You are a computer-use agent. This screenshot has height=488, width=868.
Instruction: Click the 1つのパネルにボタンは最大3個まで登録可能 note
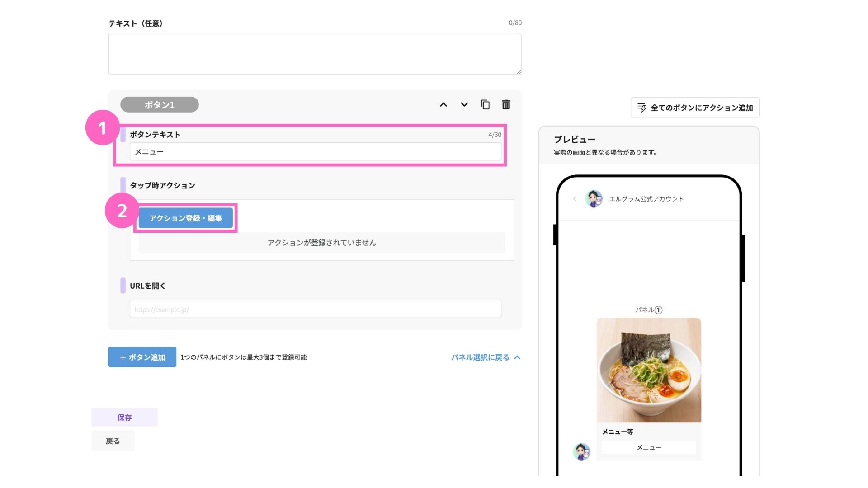[244, 357]
